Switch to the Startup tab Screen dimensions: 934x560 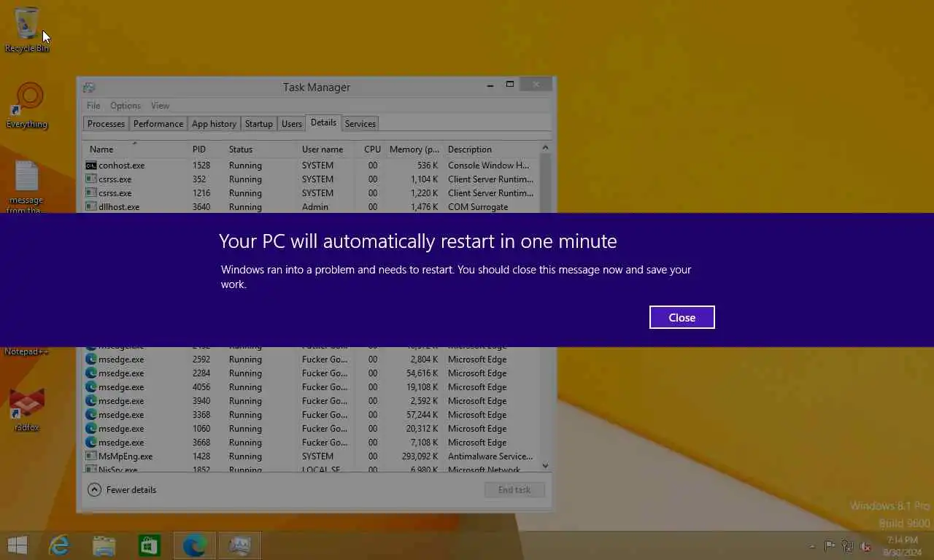click(258, 124)
